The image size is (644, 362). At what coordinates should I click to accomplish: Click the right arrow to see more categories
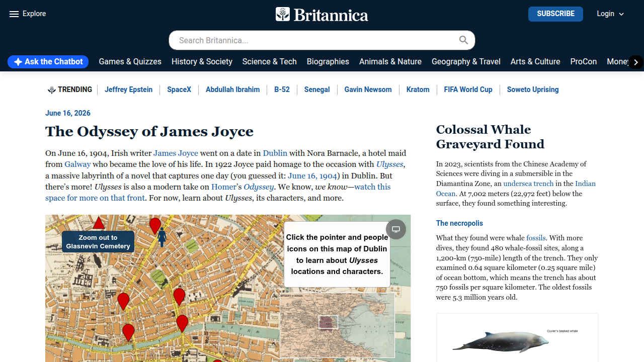636,62
